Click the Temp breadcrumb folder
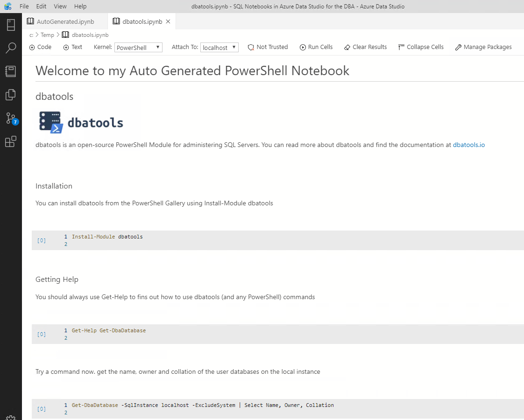The image size is (524, 420). pos(48,35)
